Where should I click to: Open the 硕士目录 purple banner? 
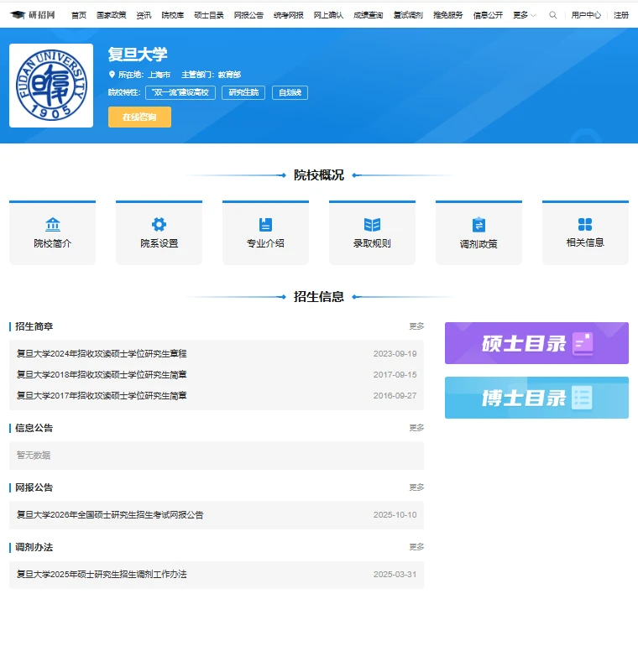(x=536, y=343)
